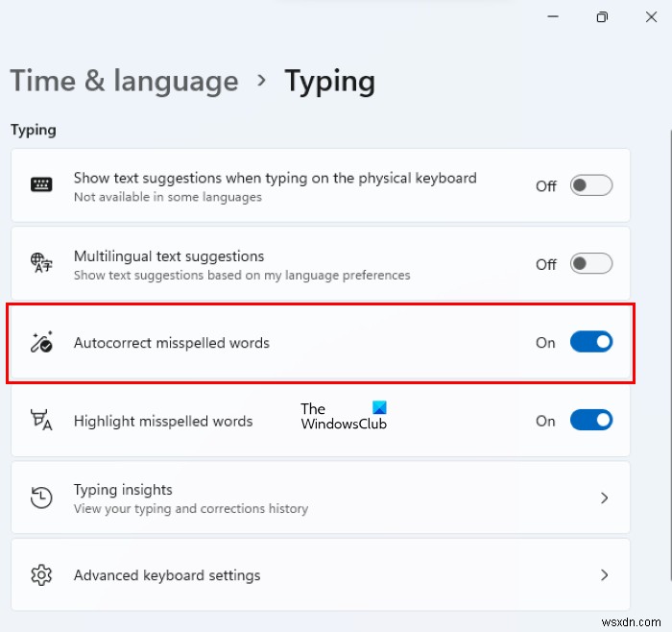Click the advanced keyboard settings gear icon
This screenshot has width=672, height=632.
click(41, 575)
